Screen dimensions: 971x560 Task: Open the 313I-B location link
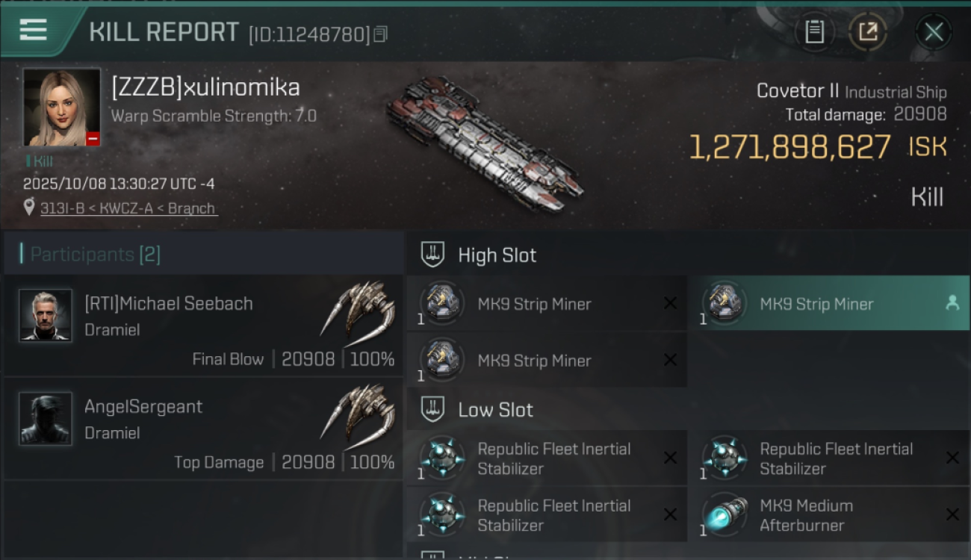pyautogui.click(x=128, y=208)
